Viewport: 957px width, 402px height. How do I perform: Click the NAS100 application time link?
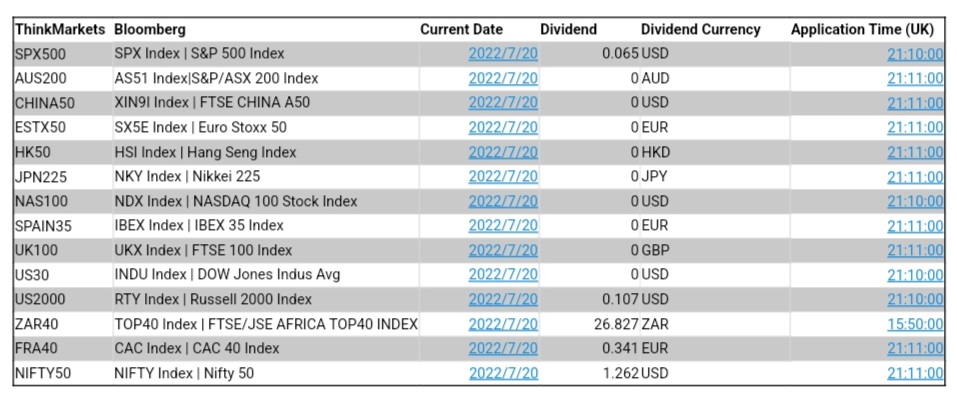914,201
